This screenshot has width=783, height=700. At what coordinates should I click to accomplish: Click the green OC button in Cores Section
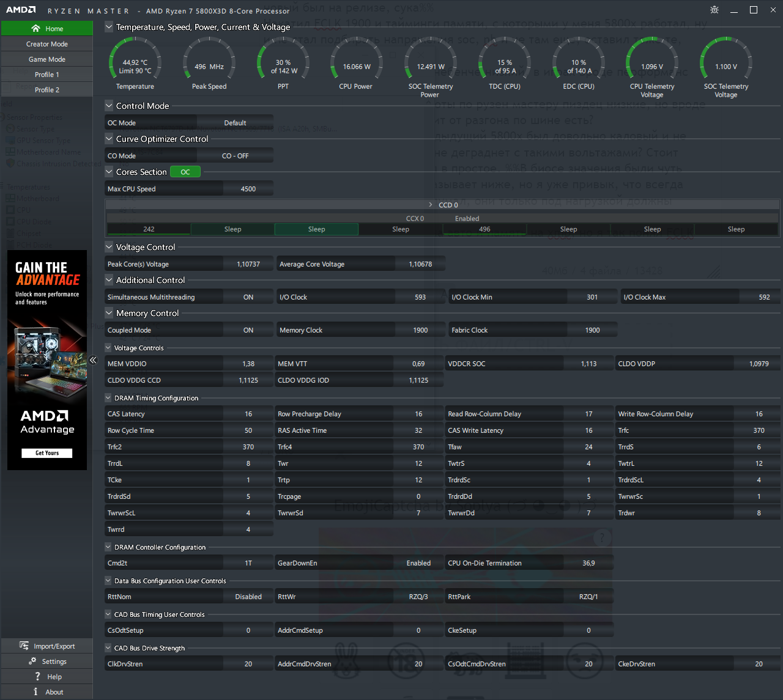pyautogui.click(x=185, y=172)
